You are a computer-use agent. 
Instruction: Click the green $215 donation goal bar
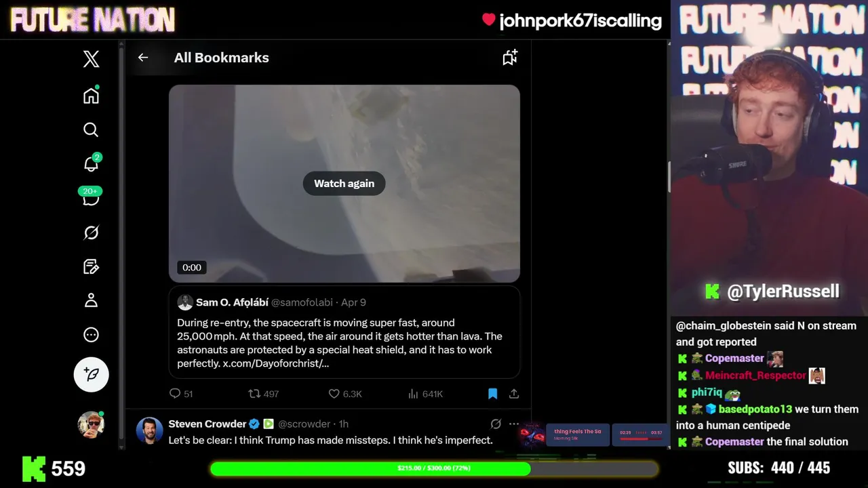coord(434,468)
